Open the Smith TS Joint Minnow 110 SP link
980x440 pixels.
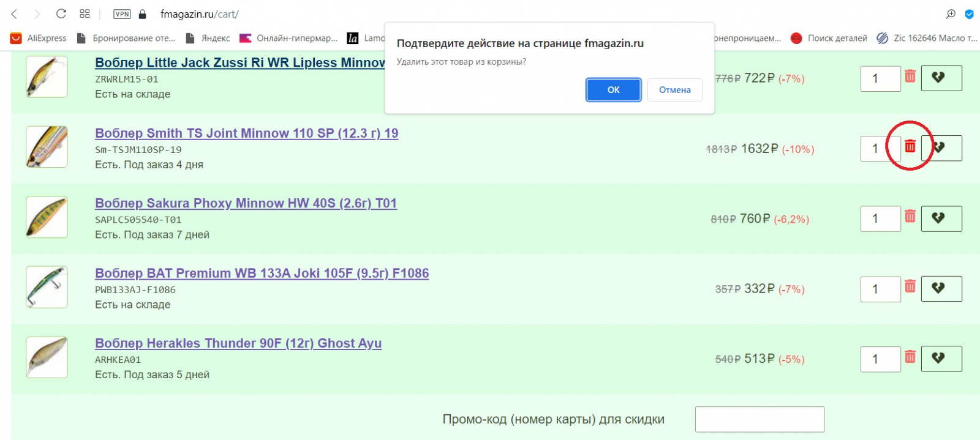point(247,133)
